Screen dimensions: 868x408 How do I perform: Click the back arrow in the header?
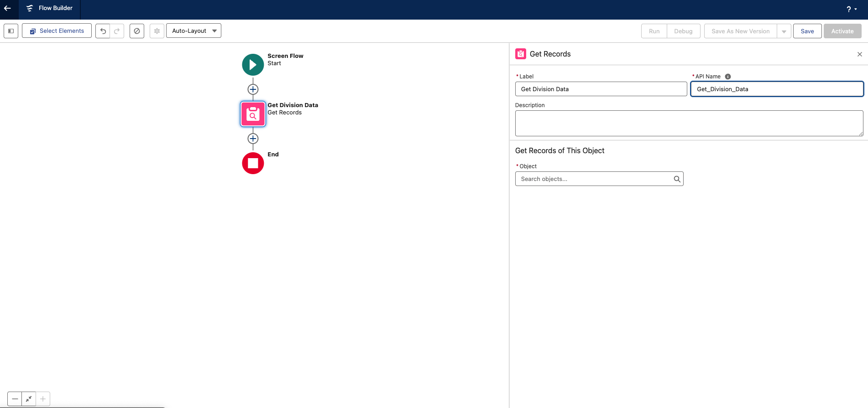(x=7, y=8)
